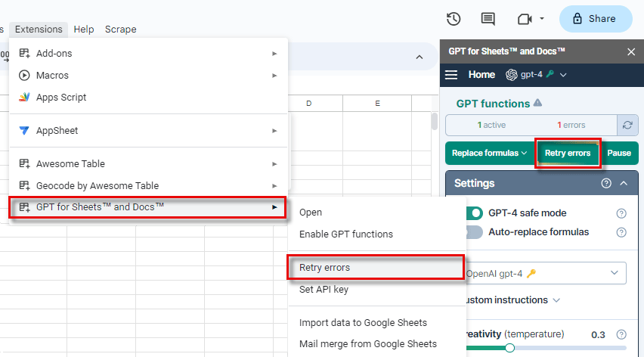Click help icon beside Creativity temperature
The image size is (644, 357).
[x=621, y=334]
